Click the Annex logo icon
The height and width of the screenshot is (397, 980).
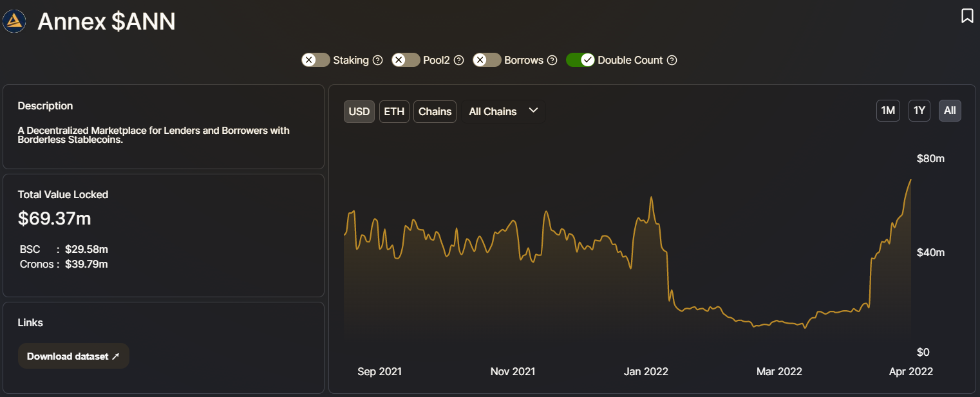[14, 22]
